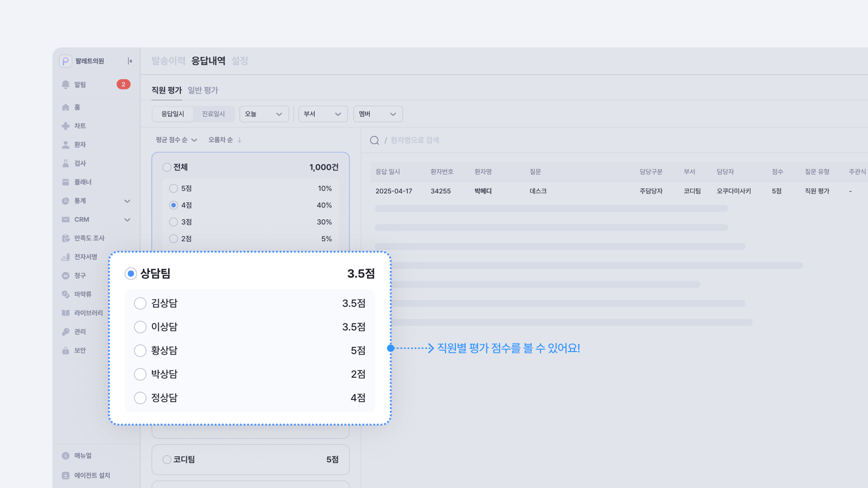Click the 보안 lock icon

66,351
